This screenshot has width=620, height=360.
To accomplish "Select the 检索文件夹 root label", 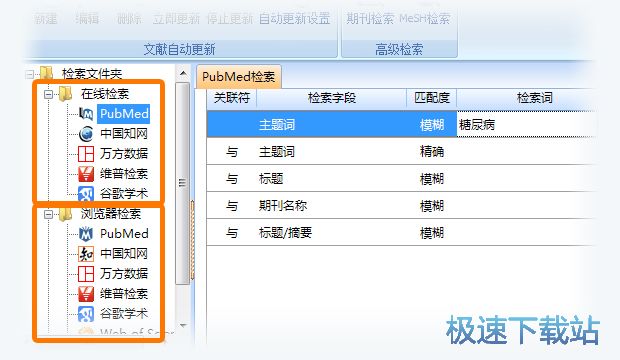I will click(x=92, y=74).
